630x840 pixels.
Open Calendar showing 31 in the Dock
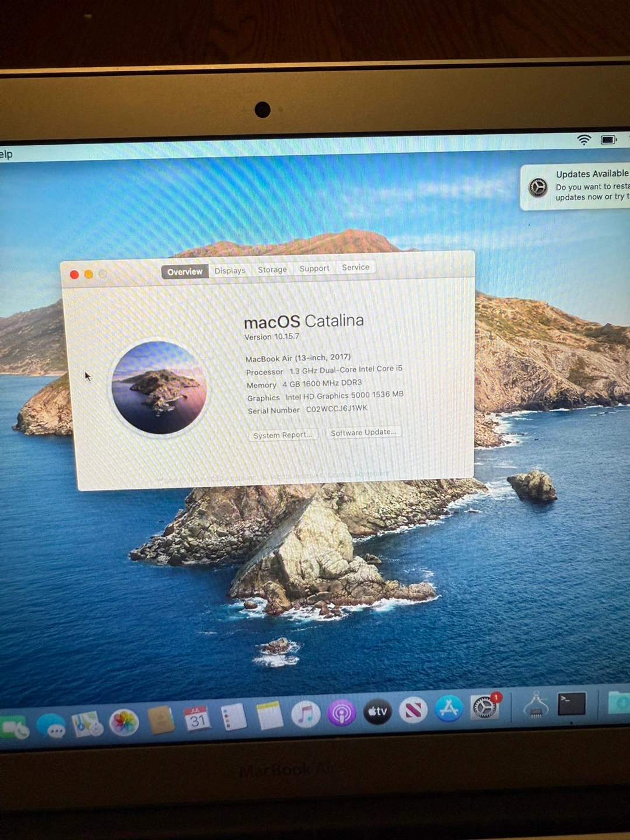[x=197, y=719]
